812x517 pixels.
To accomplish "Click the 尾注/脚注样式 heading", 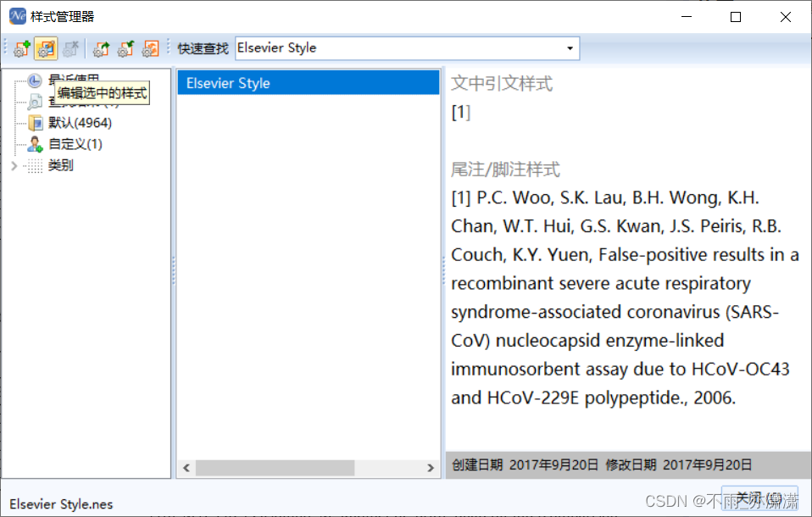I will 505,170.
